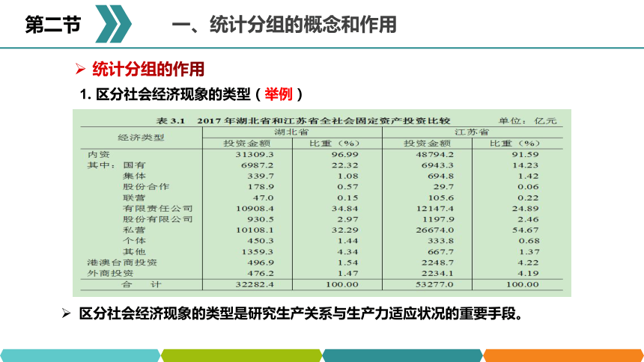The width and height of the screenshot is (644, 362).
Task: Select the 江苏省 column group header
Action: (x=472, y=132)
